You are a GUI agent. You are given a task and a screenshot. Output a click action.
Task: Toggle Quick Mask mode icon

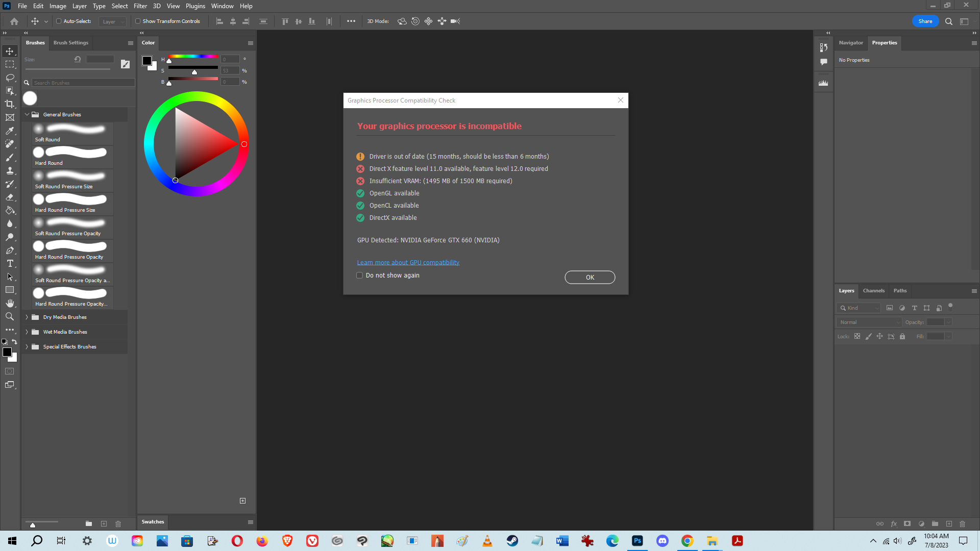tap(10, 371)
